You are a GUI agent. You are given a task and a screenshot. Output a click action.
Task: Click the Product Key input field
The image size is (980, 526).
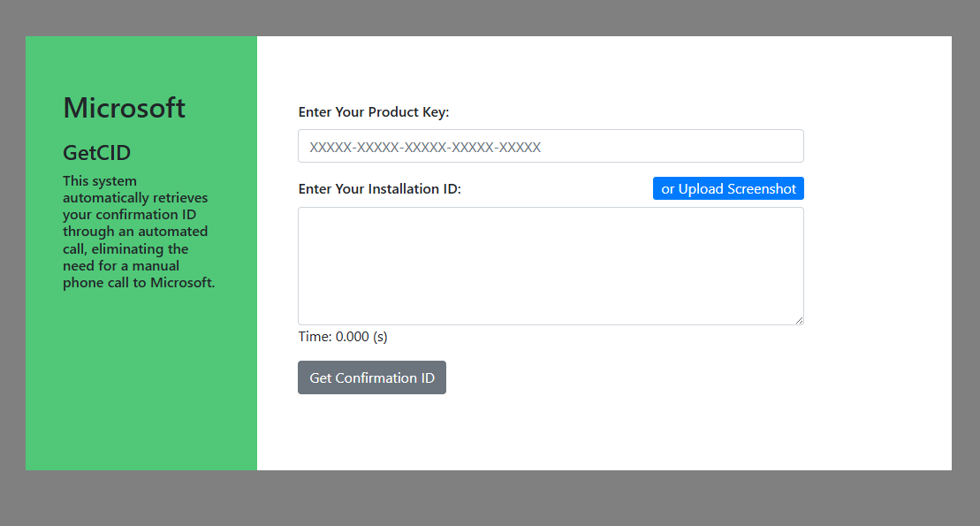[x=551, y=147]
